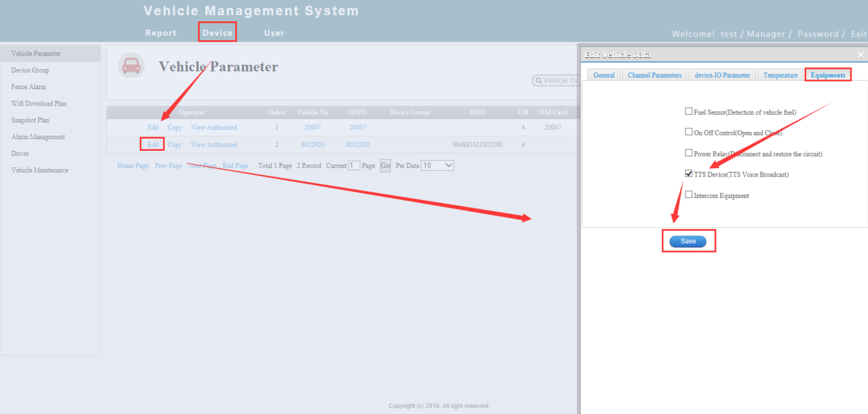
Task: Open Fence Alarm in sidebar
Action: click(x=29, y=87)
